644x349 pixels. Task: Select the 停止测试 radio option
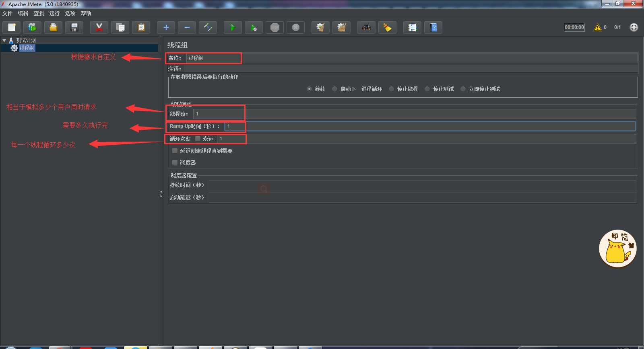tap(427, 89)
